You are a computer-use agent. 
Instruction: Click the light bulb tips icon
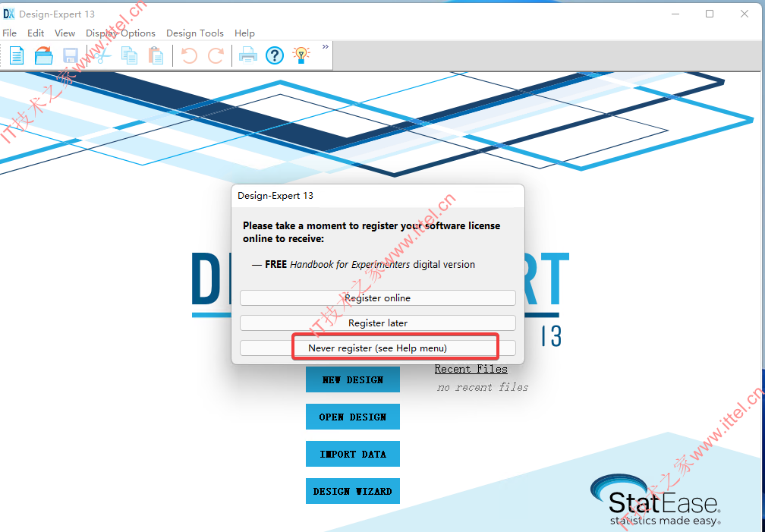(x=301, y=55)
